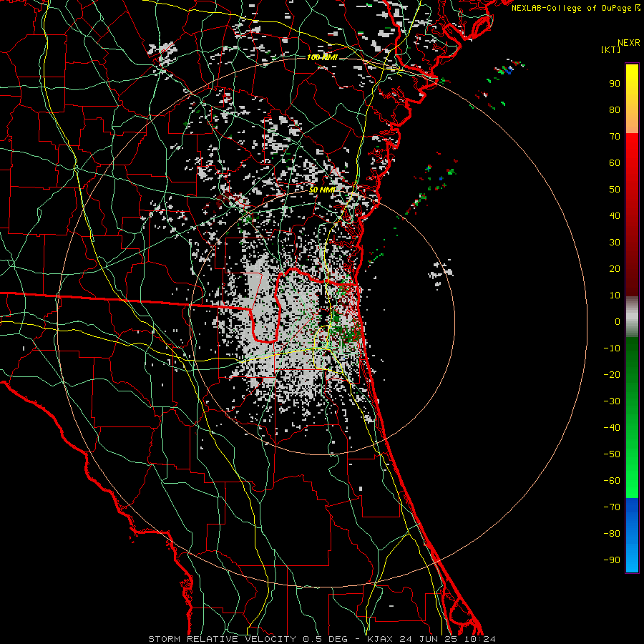644x644 pixels.
Task: Click the -40 knot scale value
Action: [612, 428]
